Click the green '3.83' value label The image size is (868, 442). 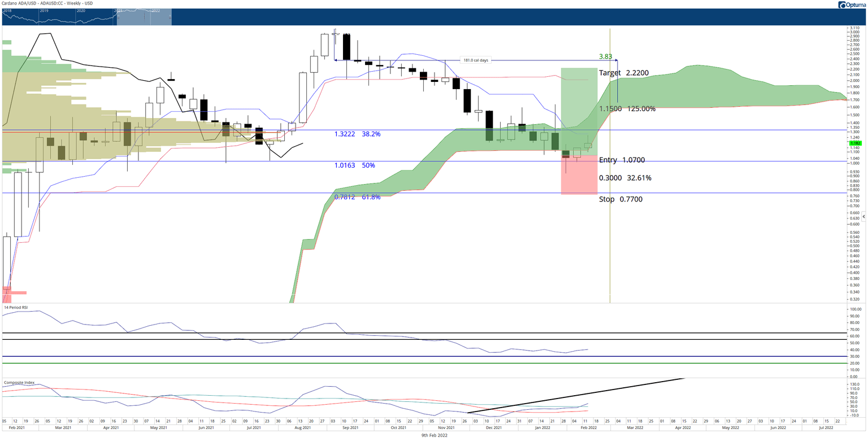[x=605, y=56]
